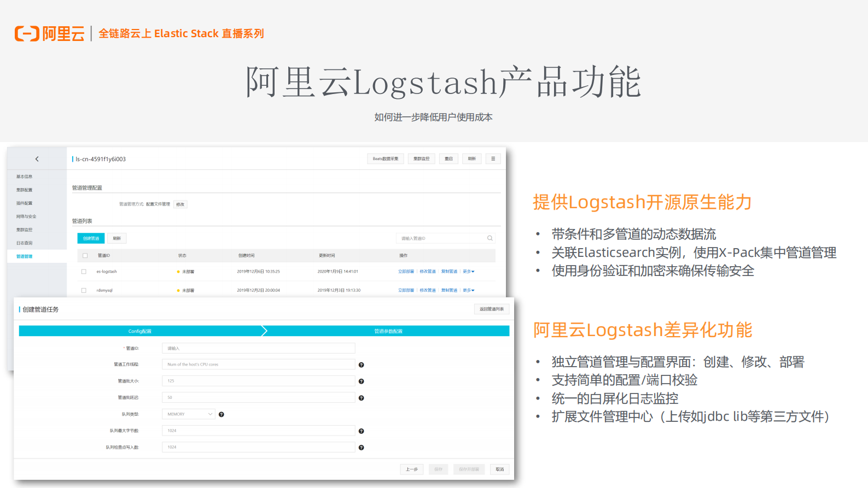Image resolution: width=868 pixels, height=488 pixels.
Task: Select 管道管理 in the sidebar
Action: [x=24, y=256]
